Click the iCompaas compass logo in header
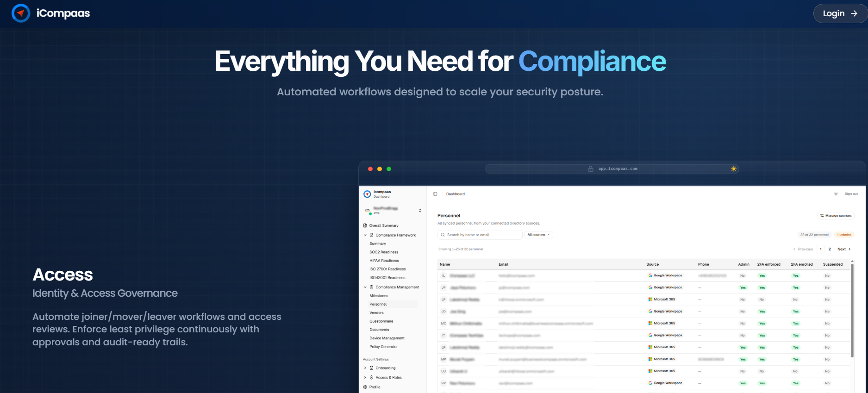 (21, 13)
